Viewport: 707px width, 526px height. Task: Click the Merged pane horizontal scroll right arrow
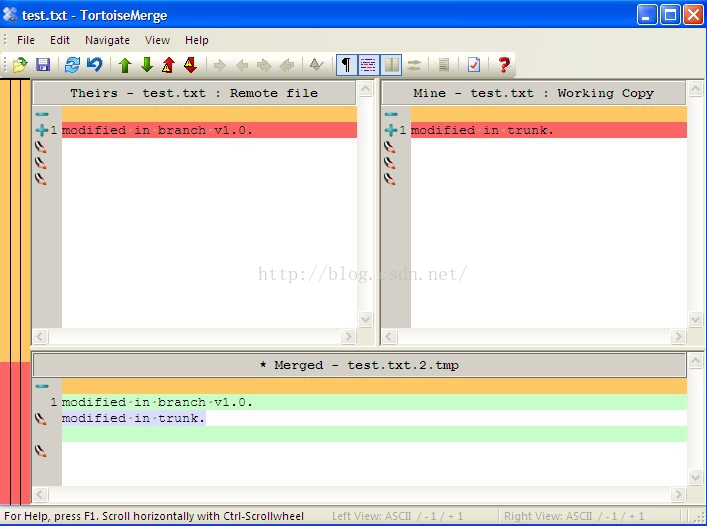point(678,494)
